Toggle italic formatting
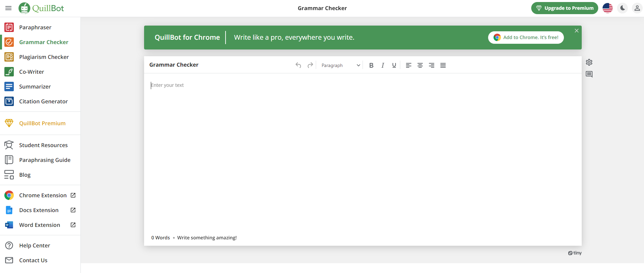644x273 pixels. point(383,65)
